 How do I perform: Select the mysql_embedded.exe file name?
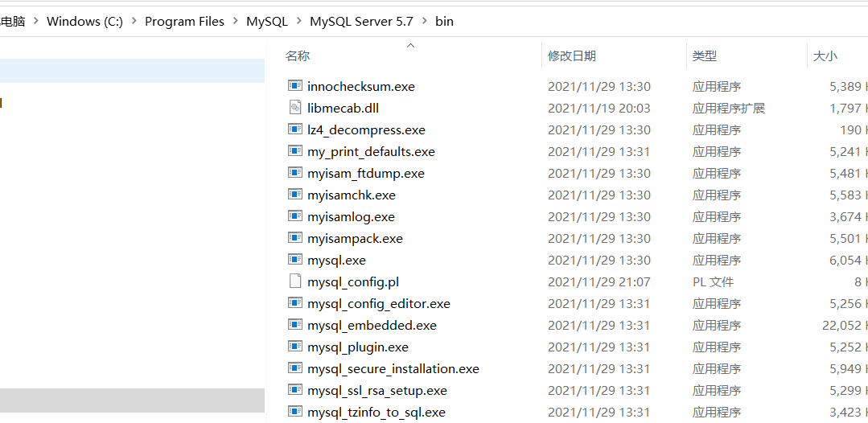pyautogui.click(x=372, y=326)
